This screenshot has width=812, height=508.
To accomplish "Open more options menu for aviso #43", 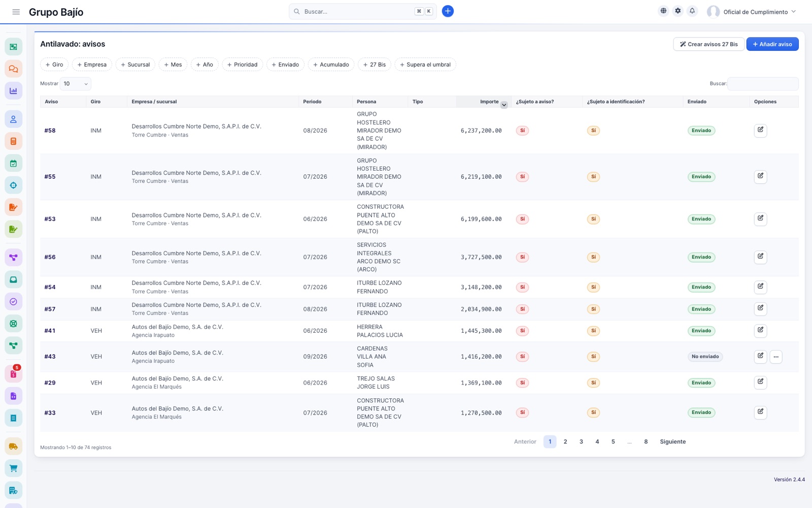I will point(776,357).
